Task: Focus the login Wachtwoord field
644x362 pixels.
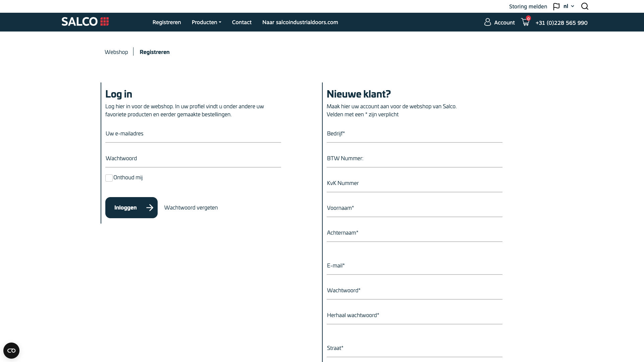Action: (193, 159)
